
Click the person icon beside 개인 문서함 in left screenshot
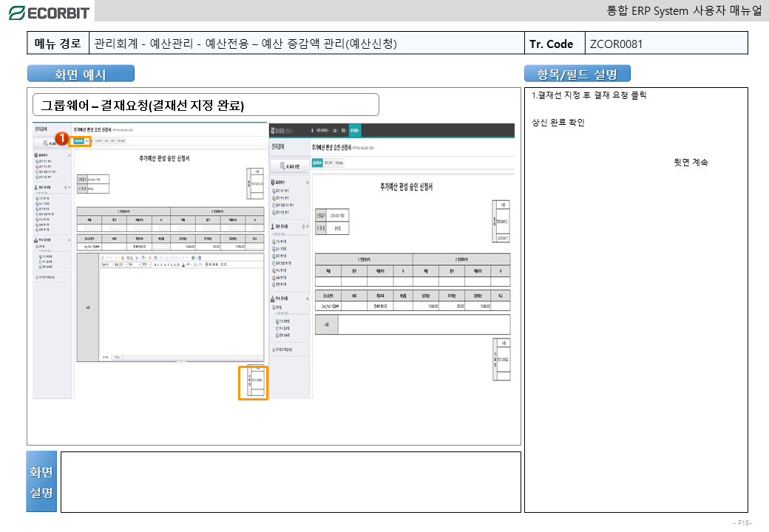tap(37, 188)
